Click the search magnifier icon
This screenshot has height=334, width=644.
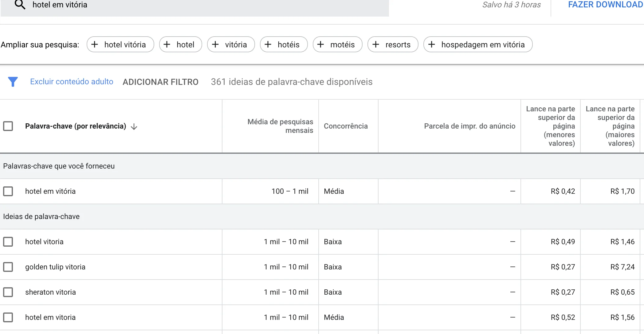click(x=20, y=5)
